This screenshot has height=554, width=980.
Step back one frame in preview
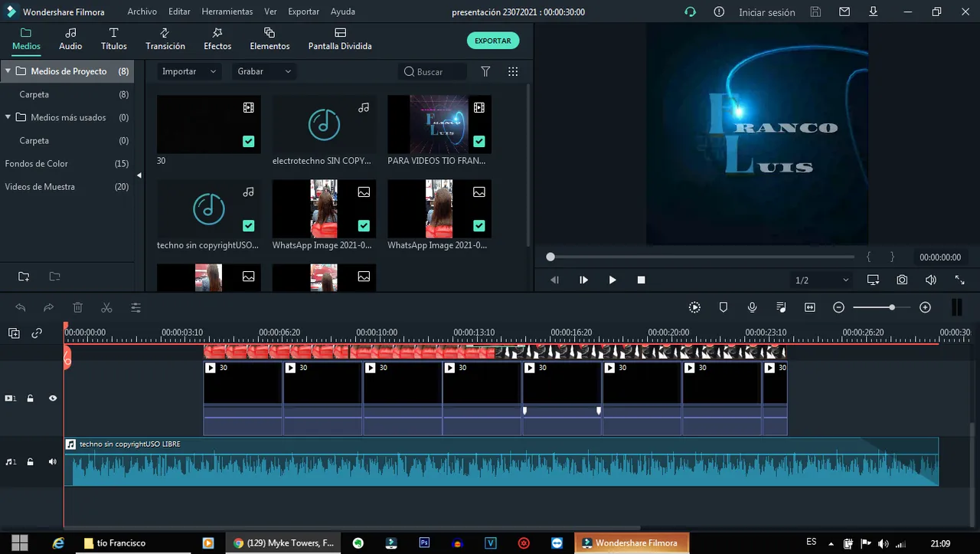(x=555, y=280)
